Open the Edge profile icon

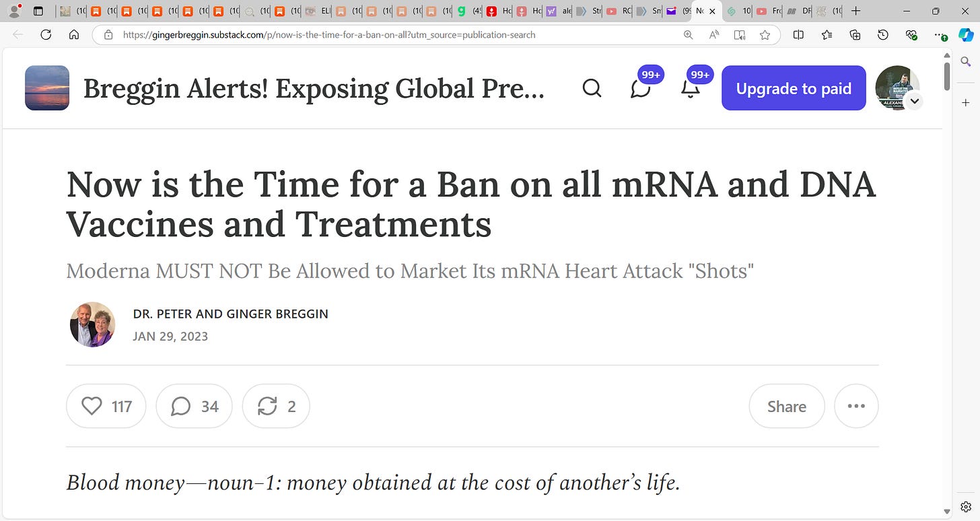click(13, 11)
